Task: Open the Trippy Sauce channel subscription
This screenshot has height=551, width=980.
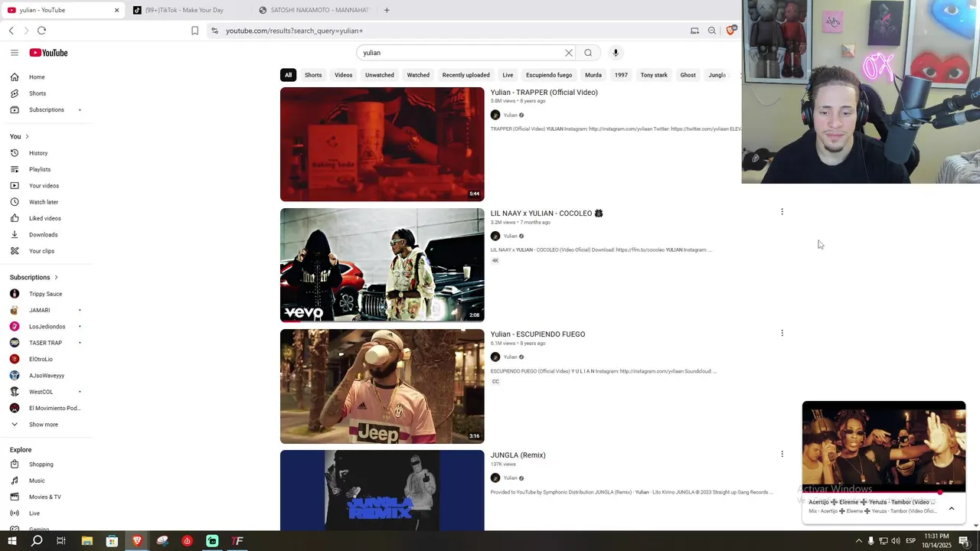Action: click(46, 294)
